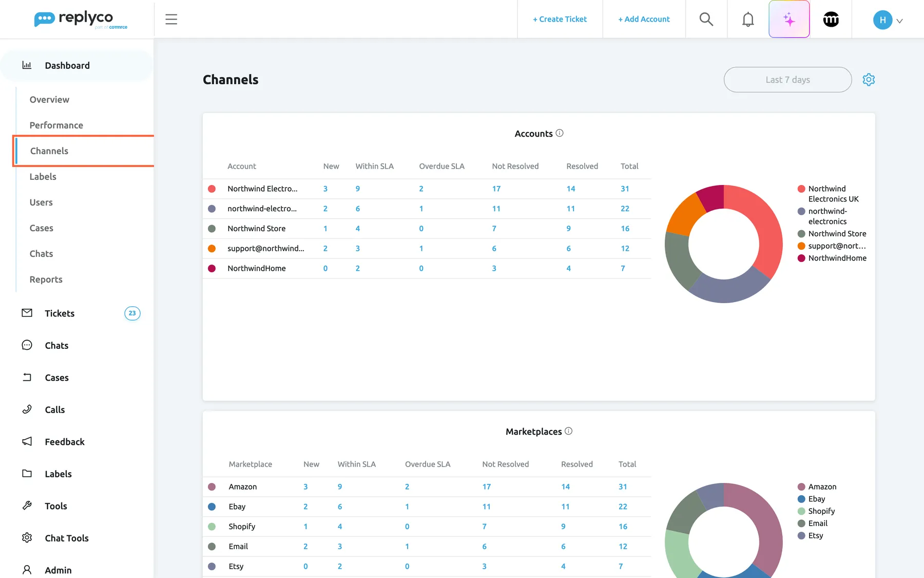Show Marketplaces info tooltip icon
Viewport: 924px width, 578px height.
pos(568,431)
